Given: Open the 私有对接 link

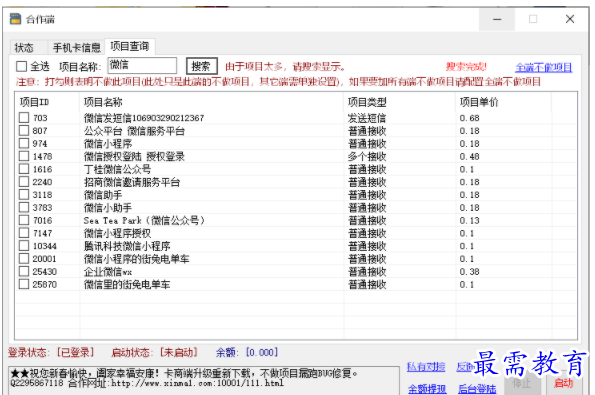Looking at the screenshot, I should pyautogui.click(x=426, y=367).
